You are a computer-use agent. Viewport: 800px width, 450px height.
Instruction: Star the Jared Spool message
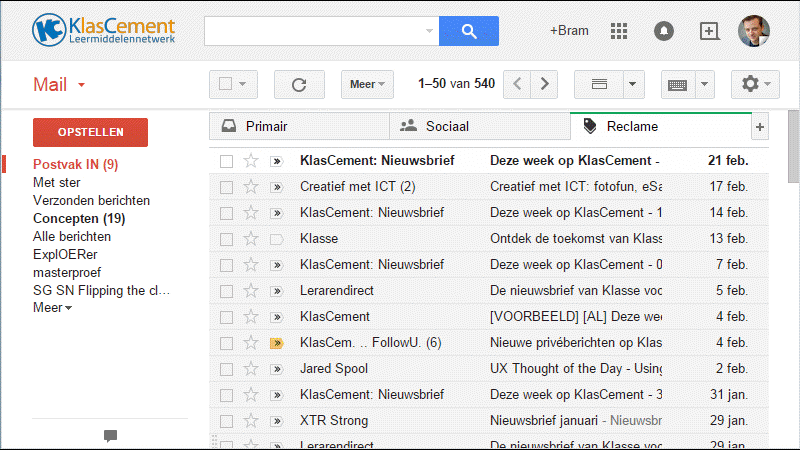[x=251, y=369]
